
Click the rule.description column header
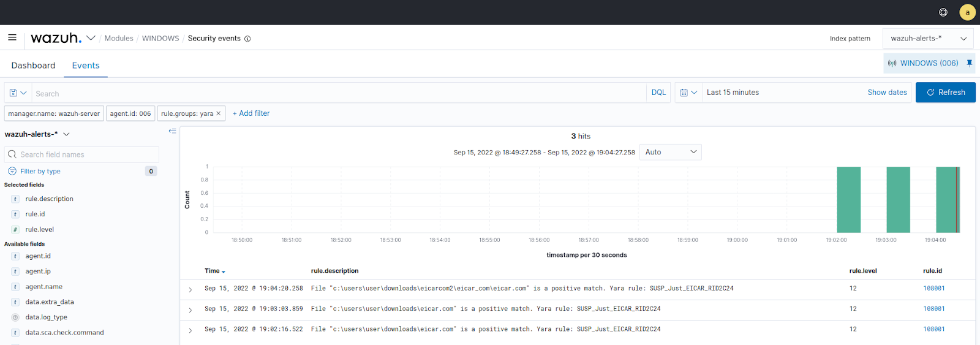(334, 271)
